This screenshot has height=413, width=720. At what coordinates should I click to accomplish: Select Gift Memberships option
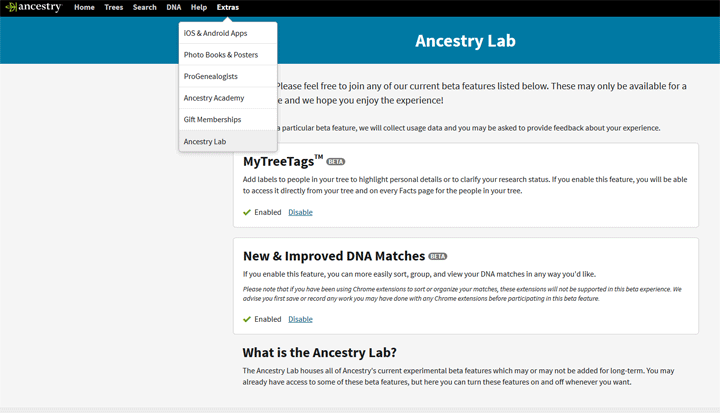pos(228,119)
